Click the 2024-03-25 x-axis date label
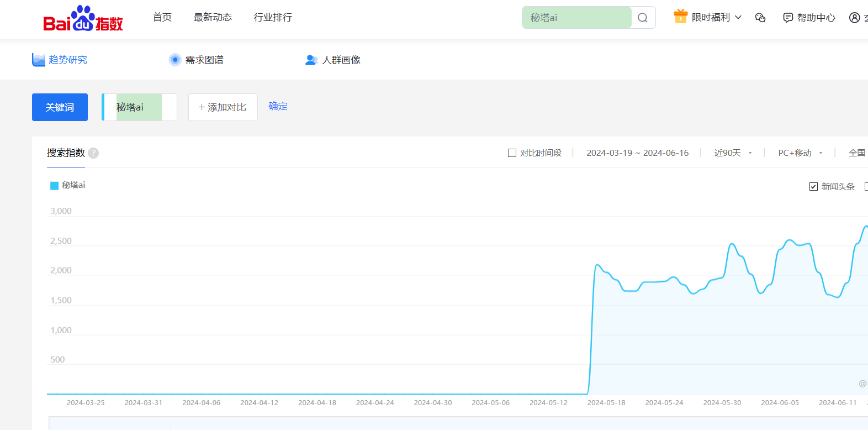The width and height of the screenshot is (868, 430). click(x=86, y=403)
